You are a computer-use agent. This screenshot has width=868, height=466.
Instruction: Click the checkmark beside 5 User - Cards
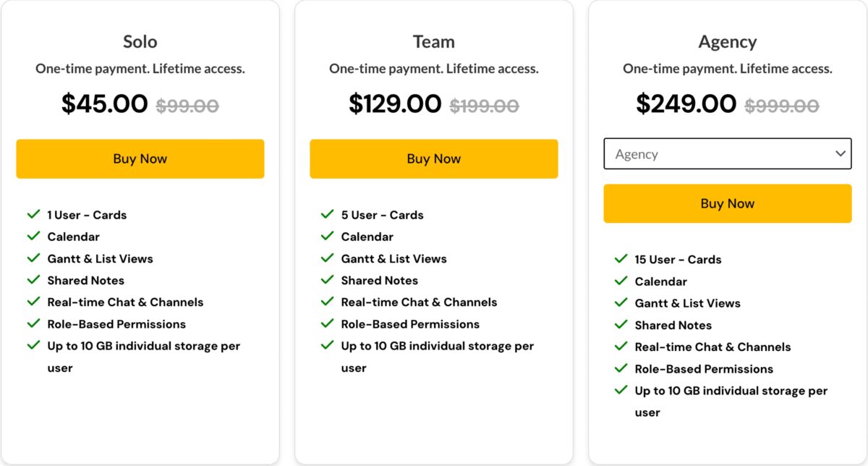(x=327, y=214)
